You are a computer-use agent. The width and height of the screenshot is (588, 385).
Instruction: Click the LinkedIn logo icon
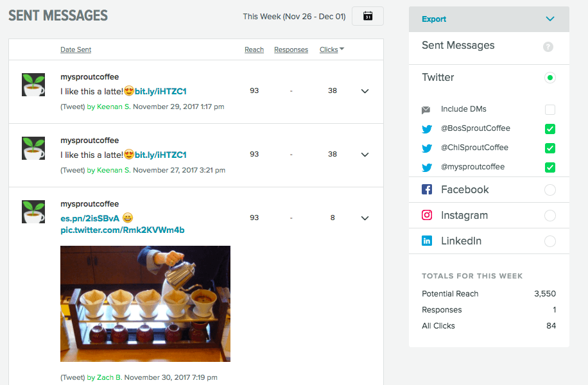coord(427,241)
